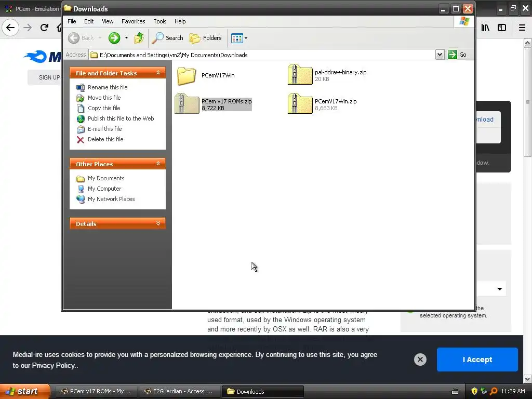The image size is (532, 399).
Task: Open the browser page dropdown behind Explorer
Action: pos(500,289)
